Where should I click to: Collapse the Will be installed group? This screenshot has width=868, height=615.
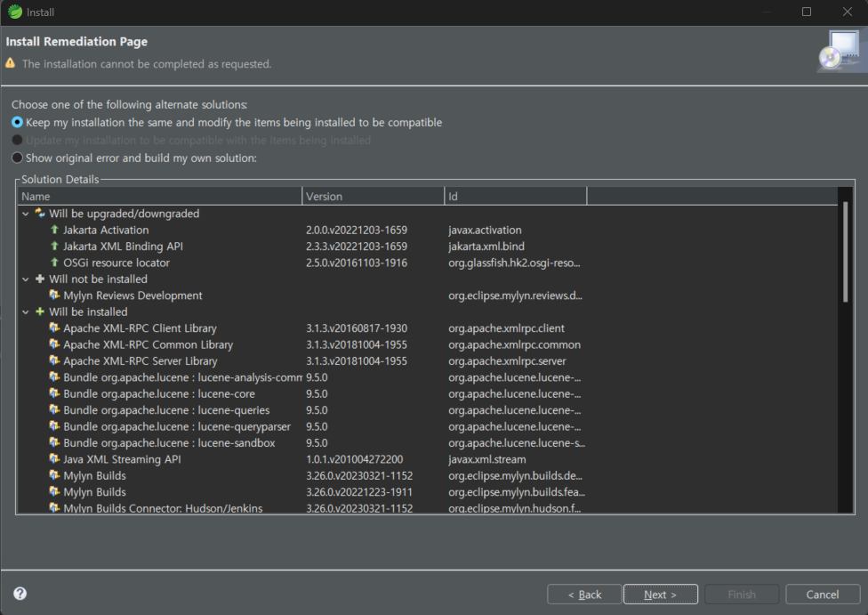click(x=26, y=312)
